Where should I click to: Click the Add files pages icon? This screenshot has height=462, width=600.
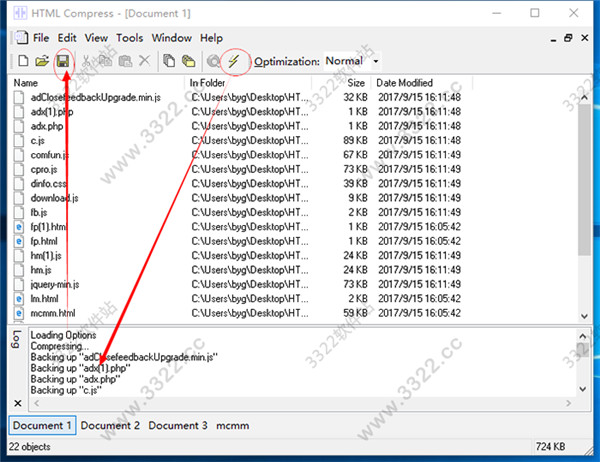pos(169,61)
